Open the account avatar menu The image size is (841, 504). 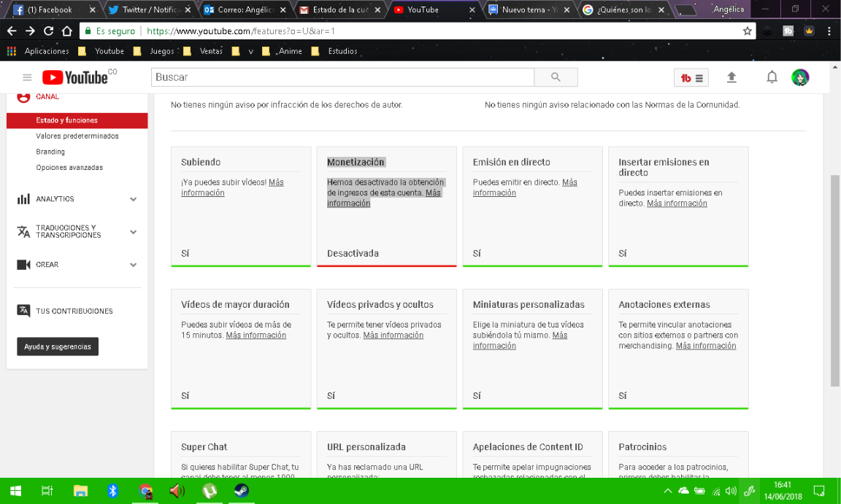tap(800, 77)
